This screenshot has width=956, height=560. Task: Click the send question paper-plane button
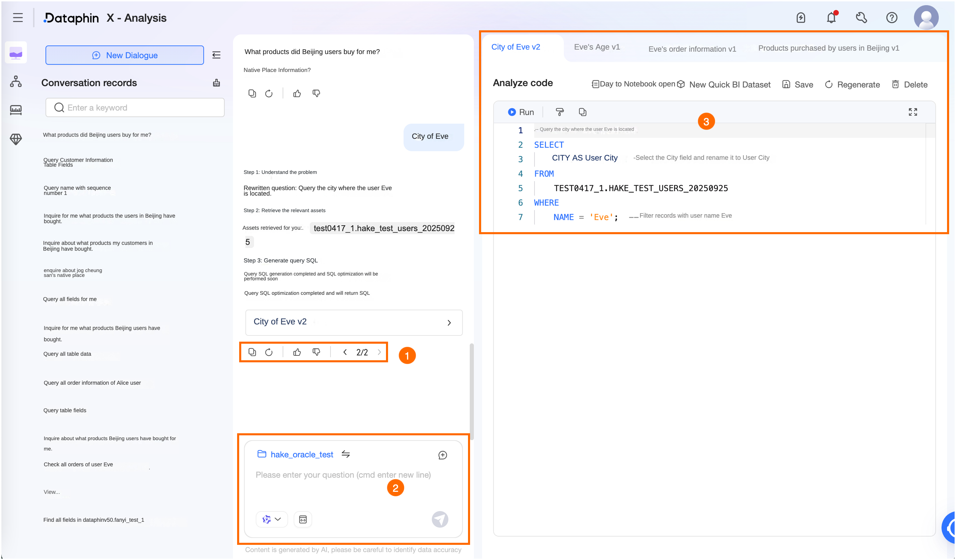click(440, 519)
